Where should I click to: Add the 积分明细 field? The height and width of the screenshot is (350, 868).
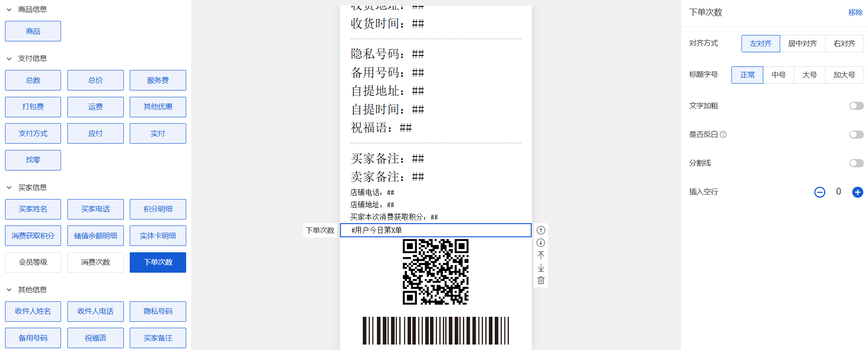pos(157,209)
